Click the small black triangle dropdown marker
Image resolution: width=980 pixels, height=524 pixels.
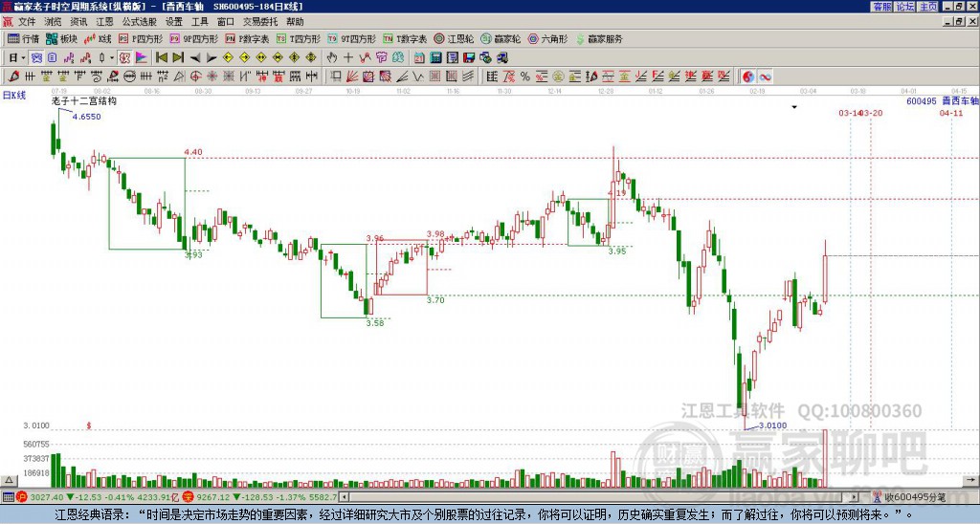794,107
